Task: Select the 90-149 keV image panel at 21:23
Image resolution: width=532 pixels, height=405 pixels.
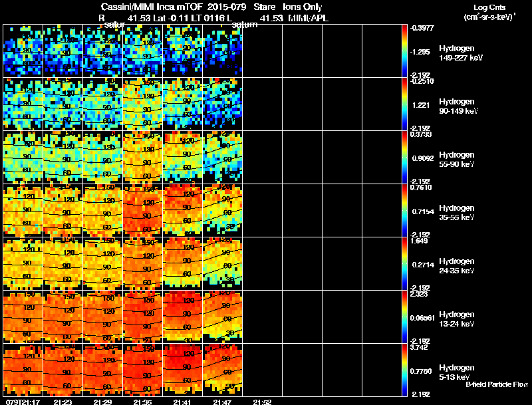Action: point(63,104)
